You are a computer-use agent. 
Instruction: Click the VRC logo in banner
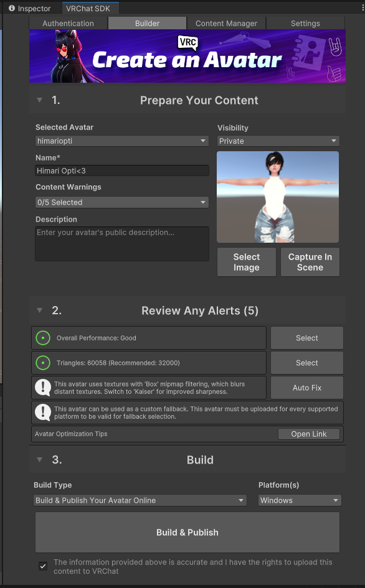click(187, 42)
